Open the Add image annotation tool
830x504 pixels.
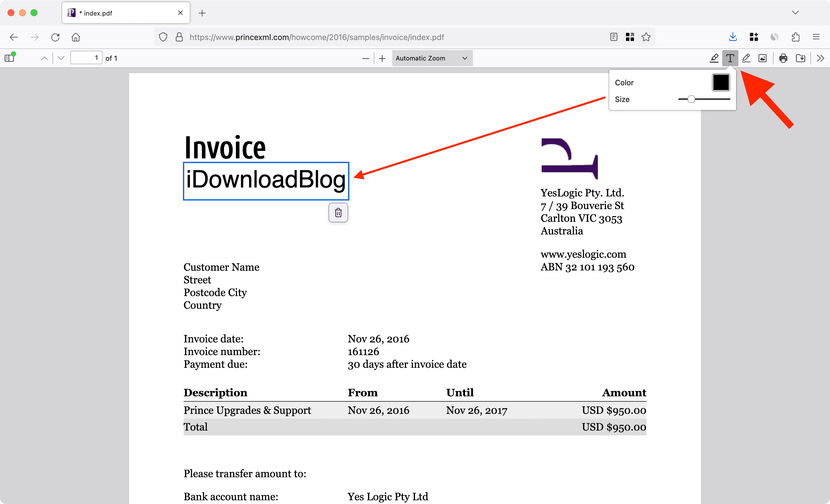point(763,58)
